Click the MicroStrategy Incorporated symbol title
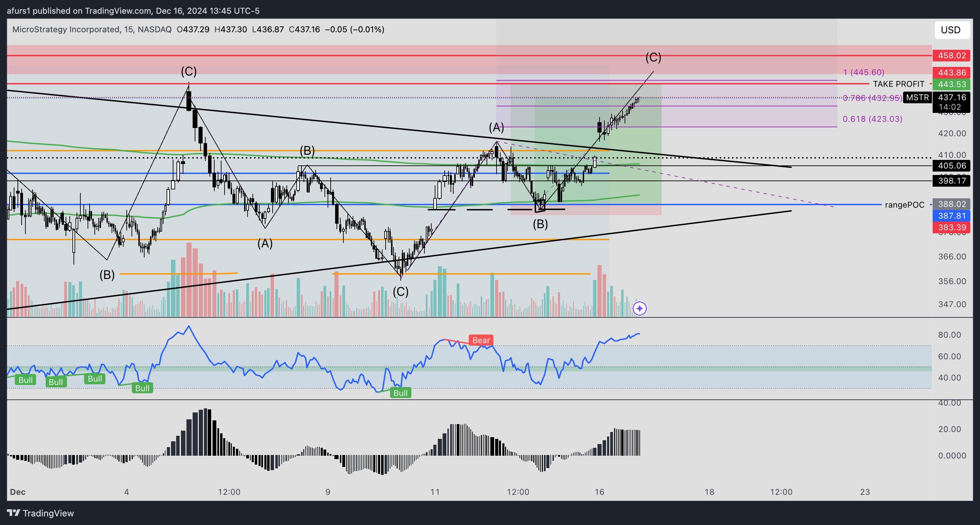This screenshot has height=525, width=980. [66, 29]
